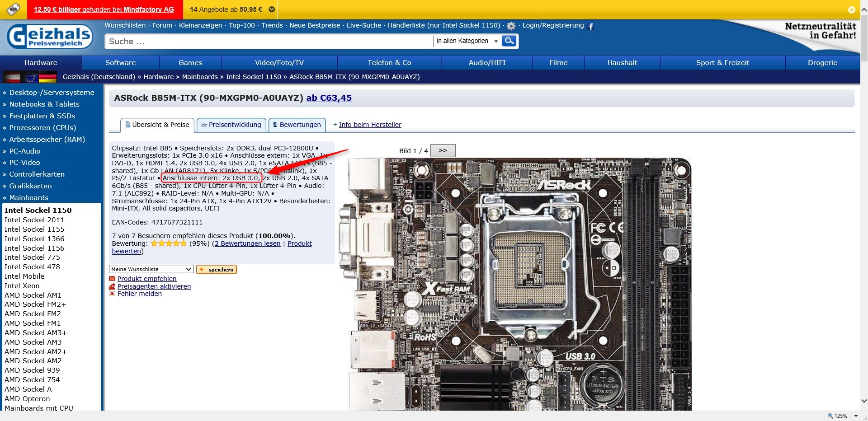
Task: Open the Kleinanzeigen link
Action: tap(200, 26)
